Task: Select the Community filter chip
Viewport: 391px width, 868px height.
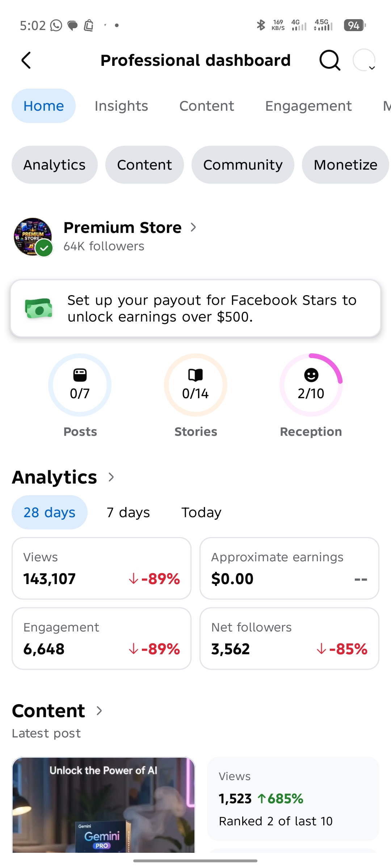Action: click(243, 165)
